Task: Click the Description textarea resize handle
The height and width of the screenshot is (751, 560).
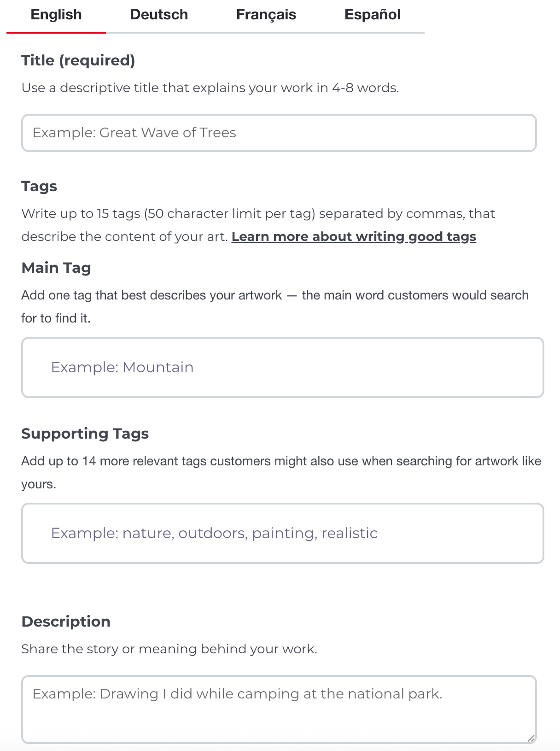Action: (531, 738)
